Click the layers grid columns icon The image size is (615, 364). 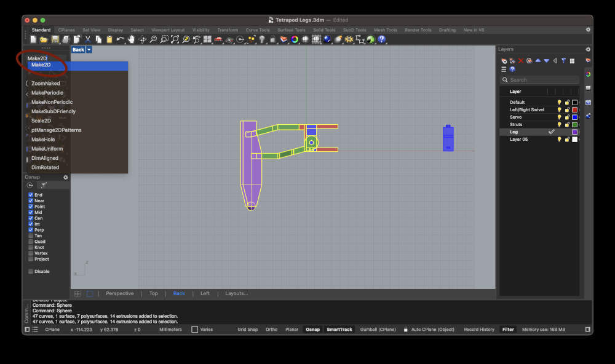pyautogui.click(x=572, y=61)
